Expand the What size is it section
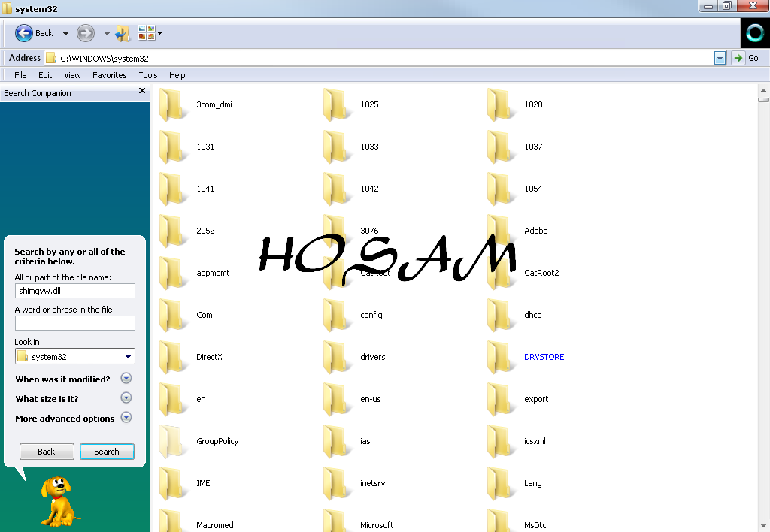The image size is (770, 532). tap(126, 397)
